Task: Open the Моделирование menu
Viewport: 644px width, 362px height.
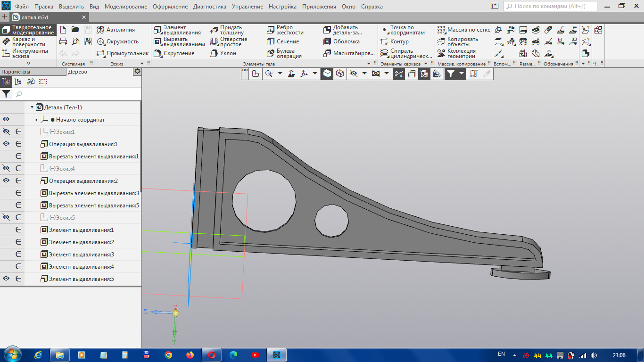Action: (125, 7)
